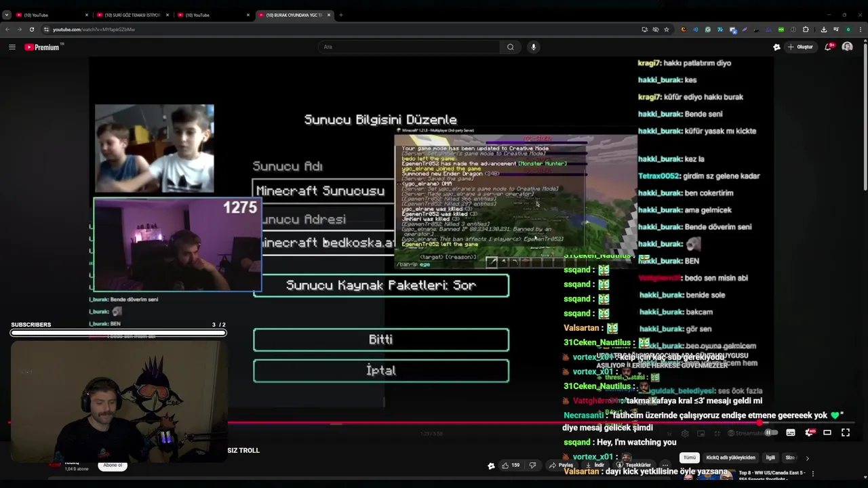Screen dimensions: 868x488
Task: Click the sparkle icon beside Oluştur
Action: [776, 47]
